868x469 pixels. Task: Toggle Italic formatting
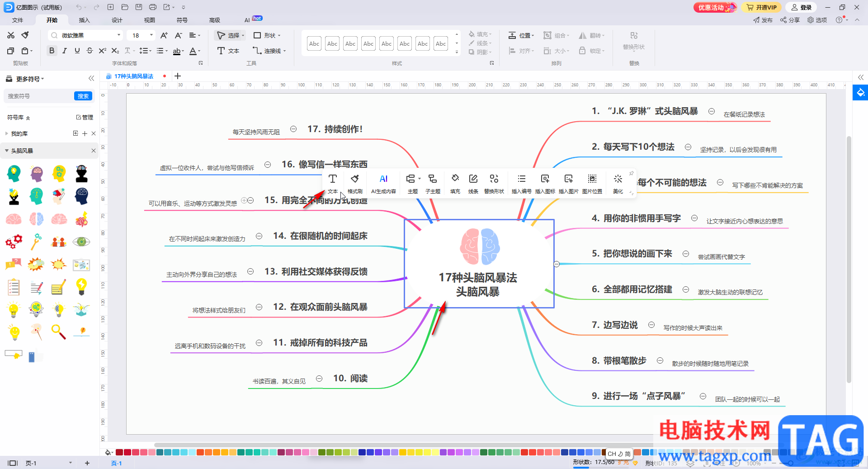[x=65, y=51]
